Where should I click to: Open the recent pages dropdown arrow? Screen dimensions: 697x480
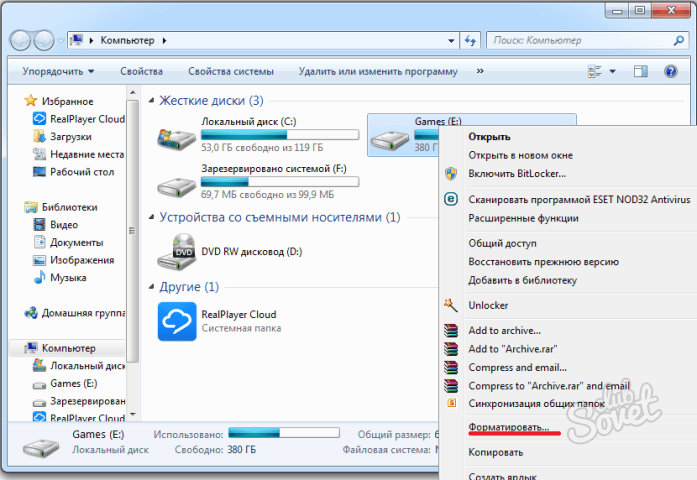tap(60, 41)
